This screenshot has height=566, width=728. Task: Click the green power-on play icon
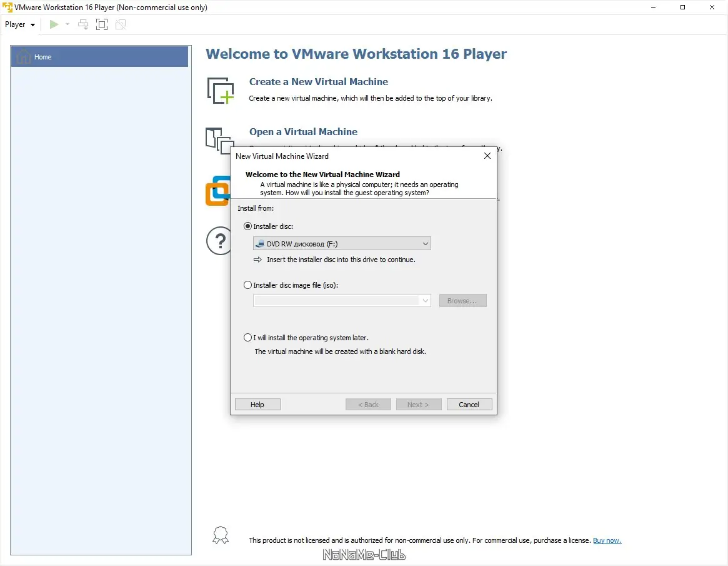[x=54, y=24]
